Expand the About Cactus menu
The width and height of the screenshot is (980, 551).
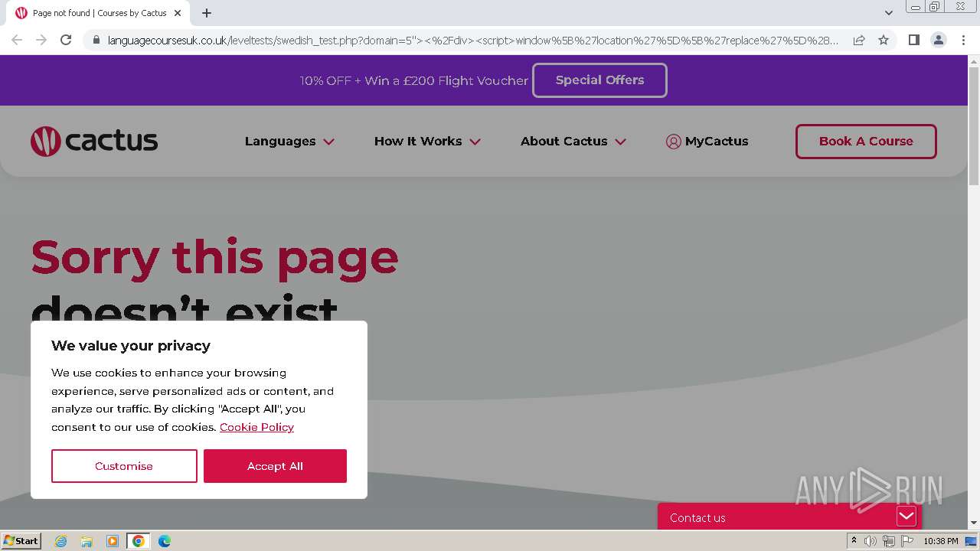tap(573, 142)
